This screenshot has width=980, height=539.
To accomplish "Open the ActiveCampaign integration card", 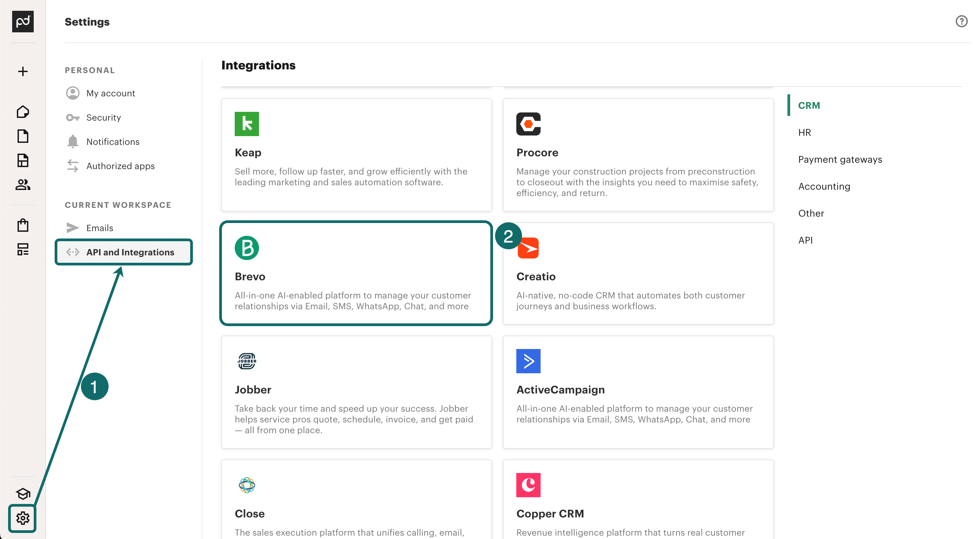I will pyautogui.click(x=638, y=391).
